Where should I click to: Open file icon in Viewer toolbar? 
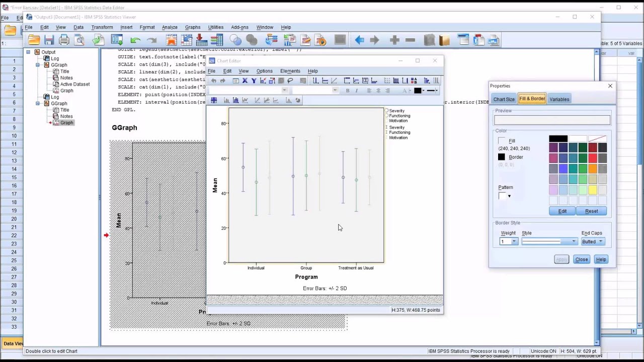(x=34, y=40)
